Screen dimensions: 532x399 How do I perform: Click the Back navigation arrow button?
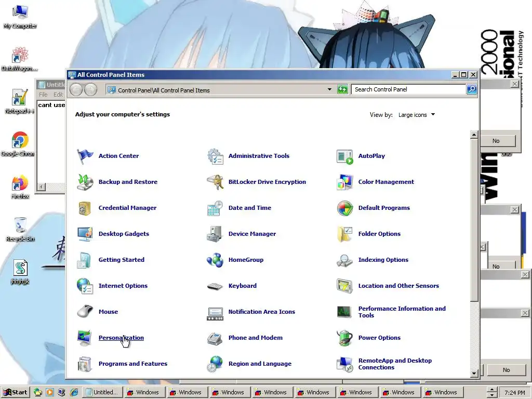[x=76, y=89]
